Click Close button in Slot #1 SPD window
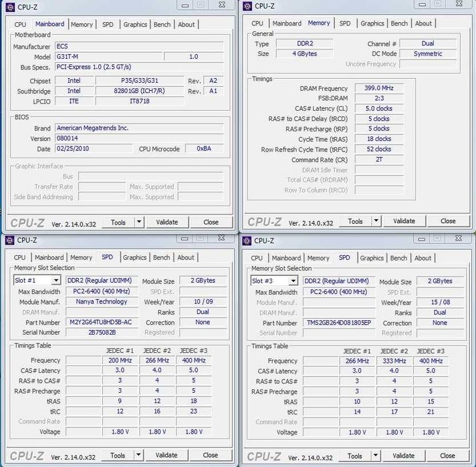Image resolution: width=476 pixels, height=467 pixels. coord(211,455)
